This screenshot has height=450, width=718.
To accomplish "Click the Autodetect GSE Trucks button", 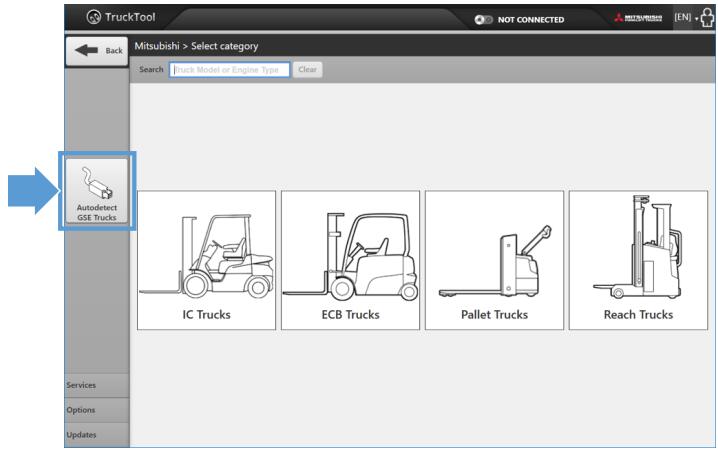I will pyautogui.click(x=97, y=191).
